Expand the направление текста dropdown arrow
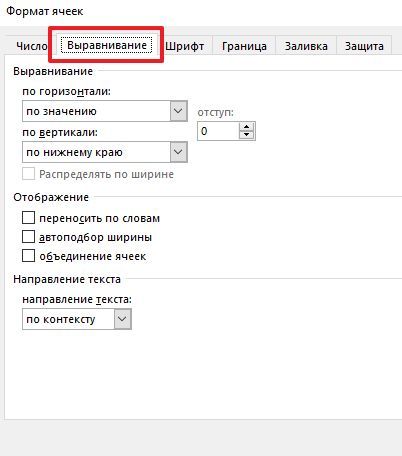Viewport: 402px width, 456px height. coord(123,319)
